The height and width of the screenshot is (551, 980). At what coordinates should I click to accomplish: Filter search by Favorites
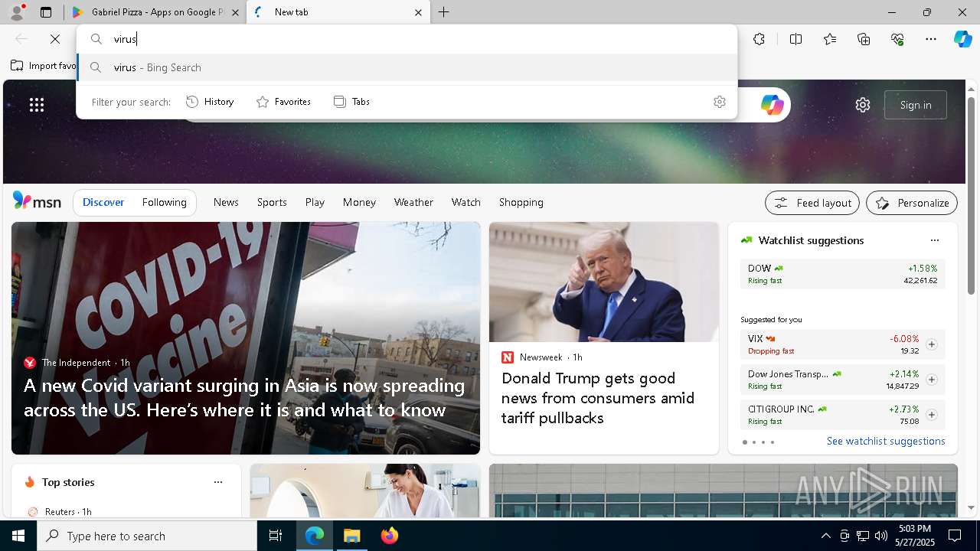(x=283, y=102)
